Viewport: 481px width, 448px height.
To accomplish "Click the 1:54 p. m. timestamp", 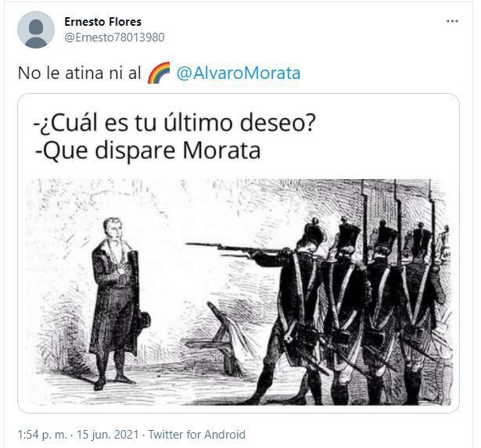I will pyautogui.click(x=42, y=435).
